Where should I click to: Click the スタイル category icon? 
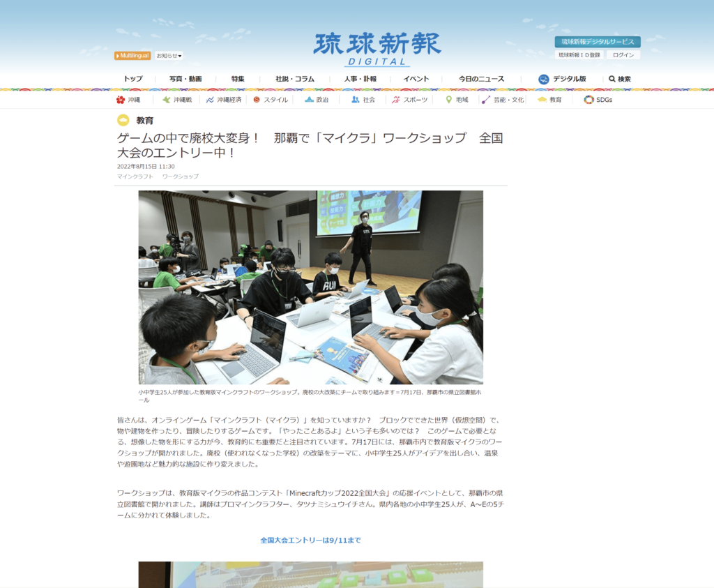click(x=257, y=100)
